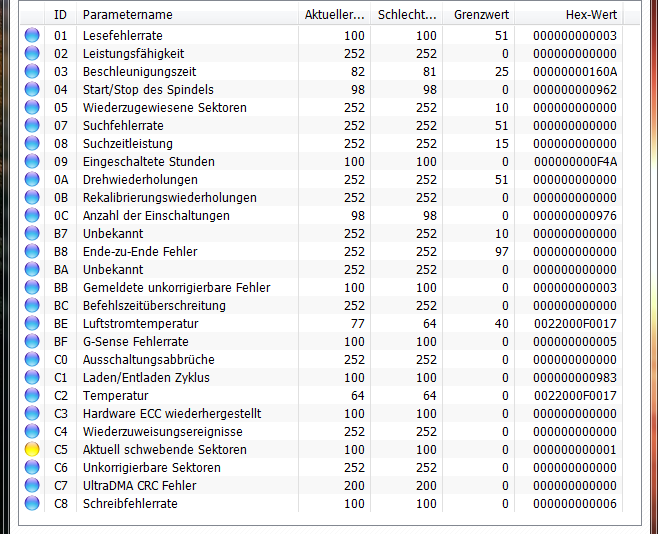Screen dimensions: 658x534
Task: Select the Suchfehlerrate parameter name
Action: [123, 125]
